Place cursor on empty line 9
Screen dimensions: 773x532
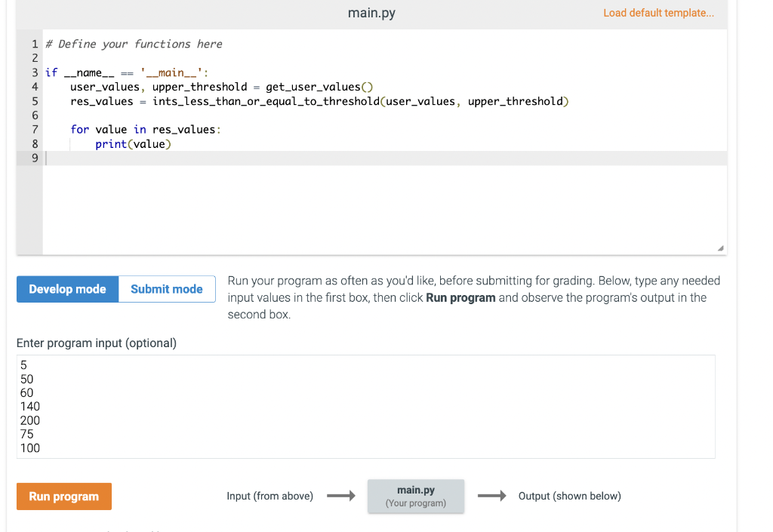pyautogui.click(x=384, y=158)
